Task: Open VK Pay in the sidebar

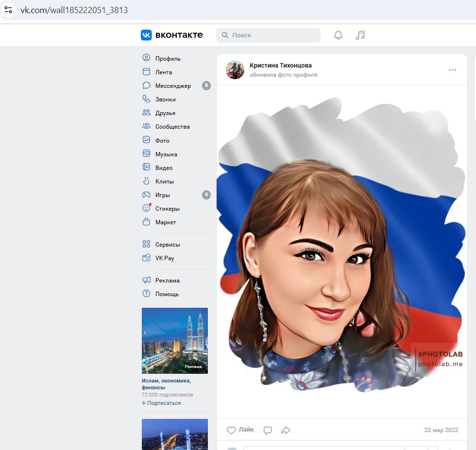Action: [164, 258]
